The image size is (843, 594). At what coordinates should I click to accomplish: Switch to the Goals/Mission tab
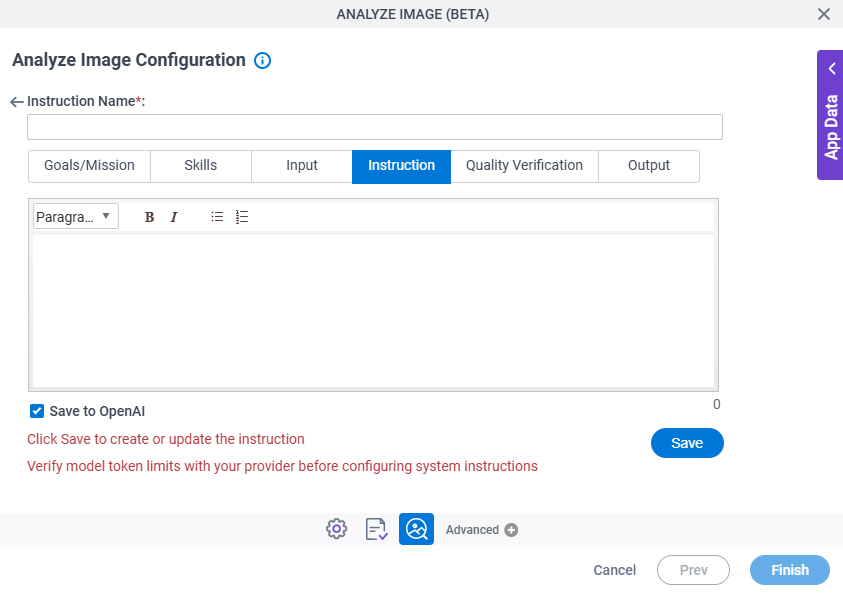tap(89, 166)
